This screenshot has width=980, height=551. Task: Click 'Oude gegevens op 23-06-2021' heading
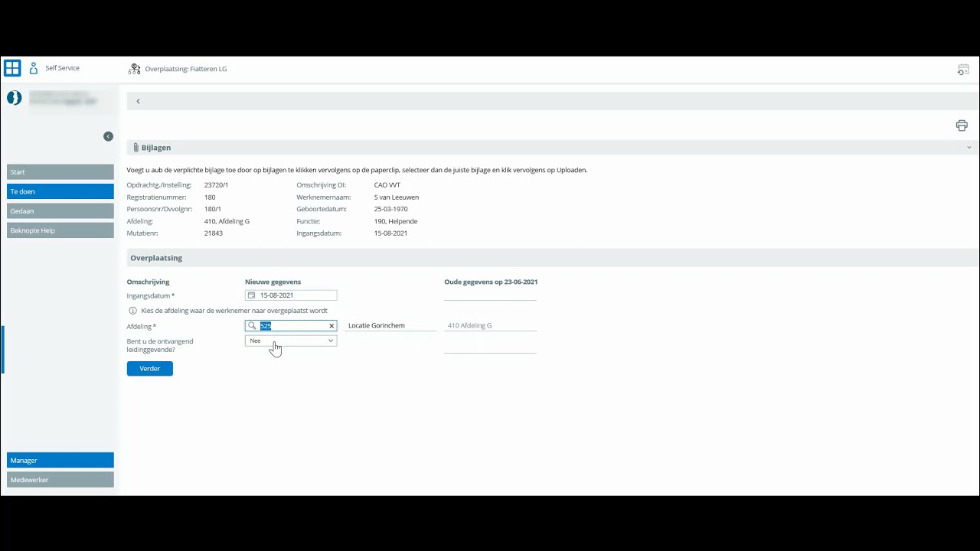(x=491, y=282)
